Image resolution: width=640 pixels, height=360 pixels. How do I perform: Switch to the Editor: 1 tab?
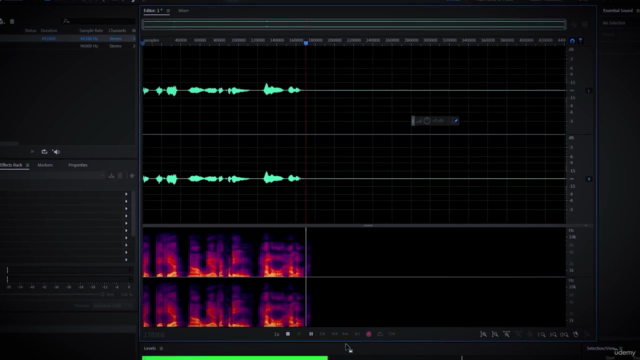point(153,11)
